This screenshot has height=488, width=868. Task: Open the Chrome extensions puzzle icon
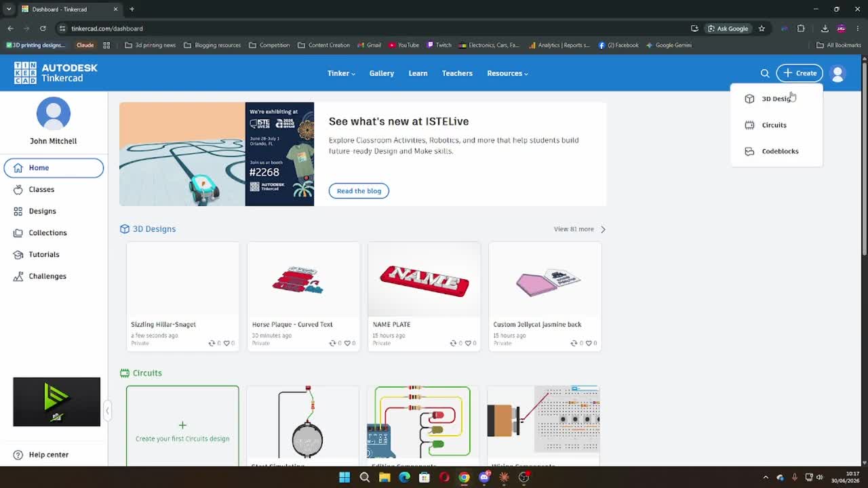point(801,28)
